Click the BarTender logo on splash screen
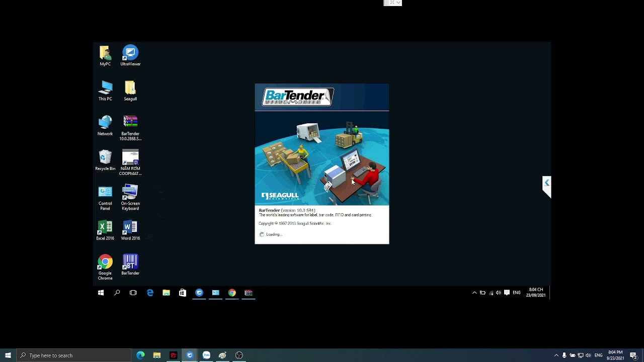The image size is (644, 362). pyautogui.click(x=298, y=97)
